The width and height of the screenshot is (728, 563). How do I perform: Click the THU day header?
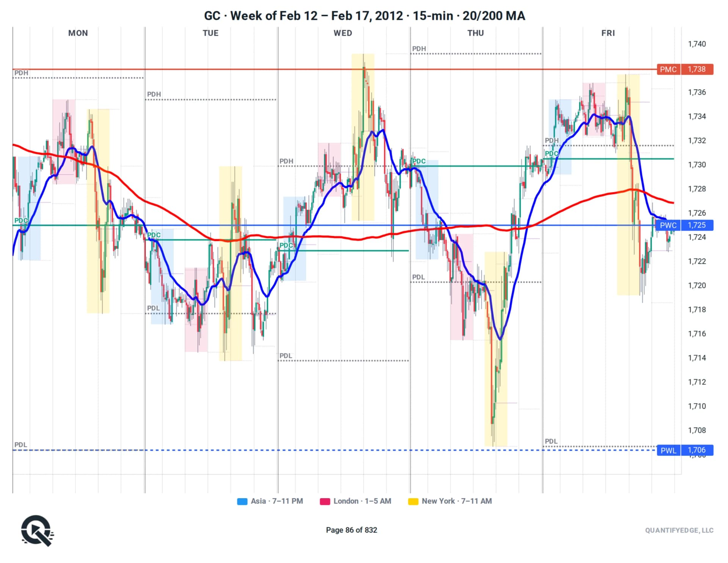475,33
